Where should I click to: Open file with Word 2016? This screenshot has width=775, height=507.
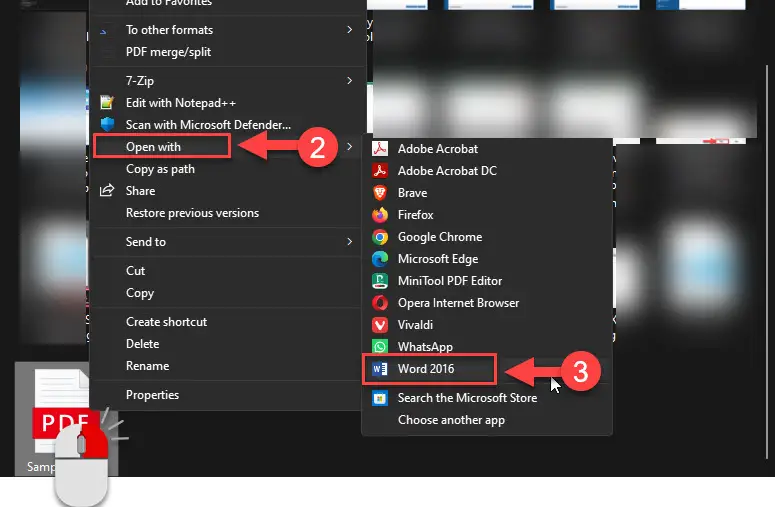pyautogui.click(x=487, y=369)
